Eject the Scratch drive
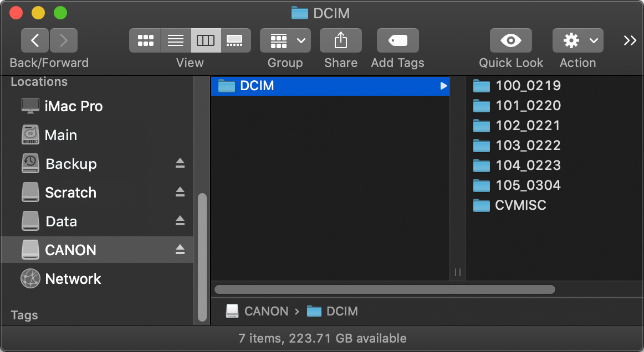 point(180,192)
